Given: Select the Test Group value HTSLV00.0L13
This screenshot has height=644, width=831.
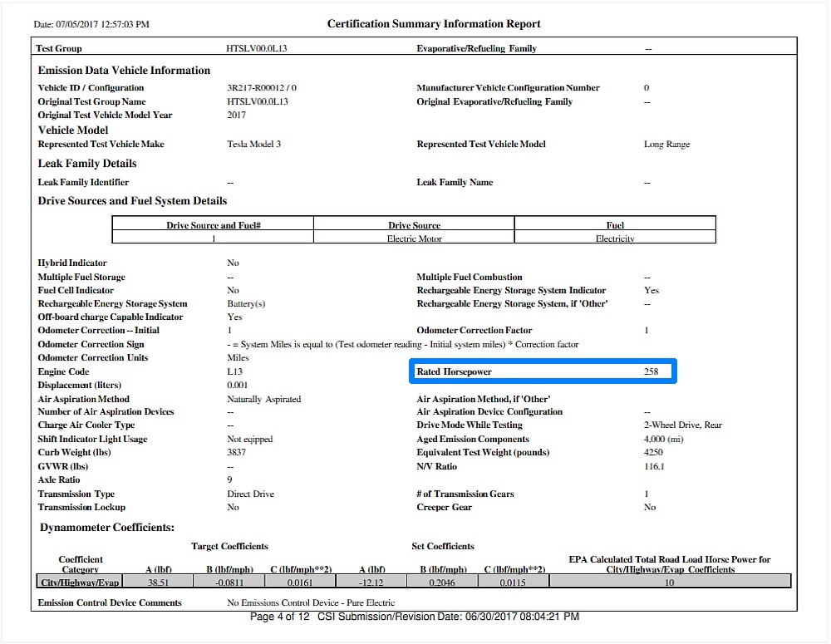Looking at the screenshot, I should (x=257, y=48).
